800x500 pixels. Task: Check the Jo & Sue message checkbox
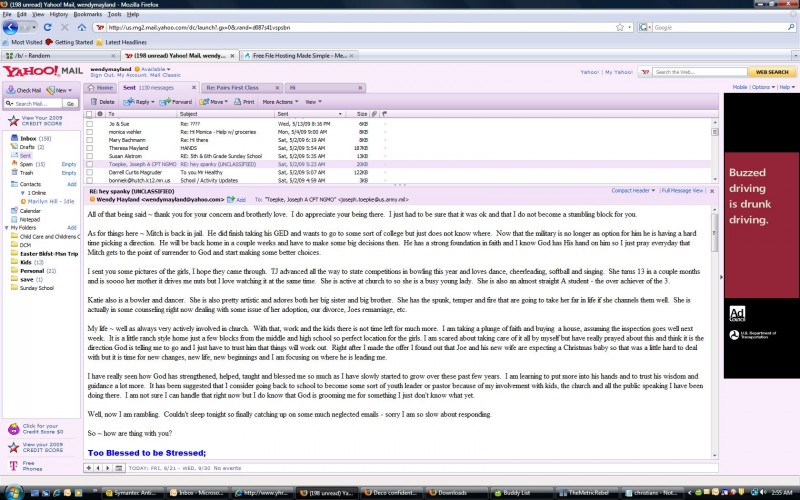(89, 124)
